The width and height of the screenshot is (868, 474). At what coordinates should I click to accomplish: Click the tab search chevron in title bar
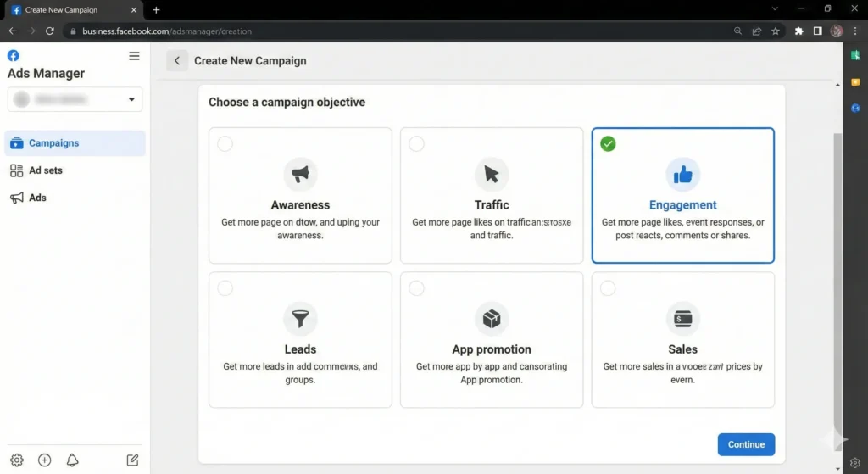coord(775,8)
